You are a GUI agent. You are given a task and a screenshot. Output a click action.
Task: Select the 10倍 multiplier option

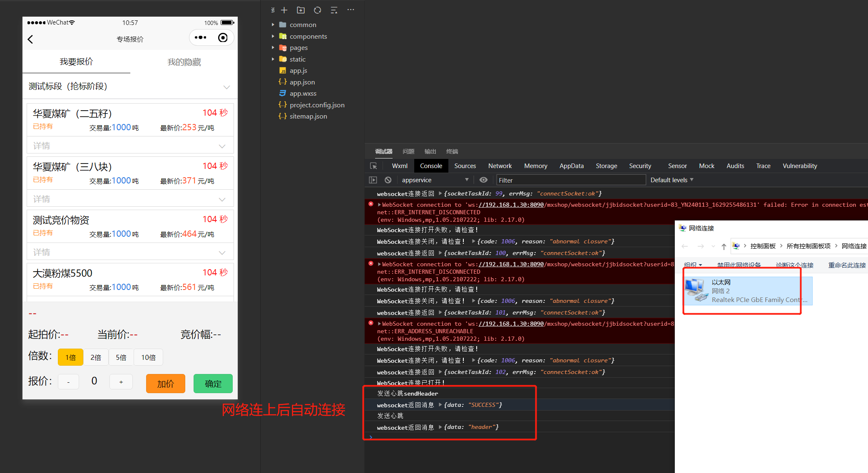148,357
